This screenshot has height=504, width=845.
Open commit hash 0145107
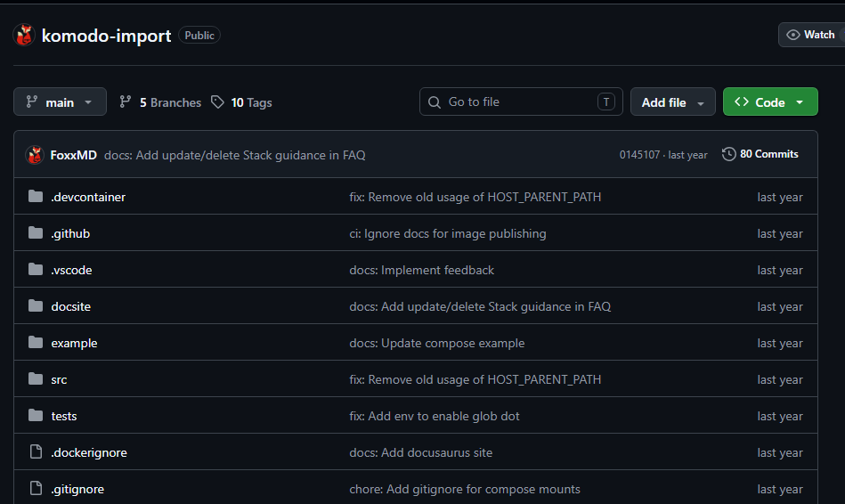pyautogui.click(x=639, y=155)
